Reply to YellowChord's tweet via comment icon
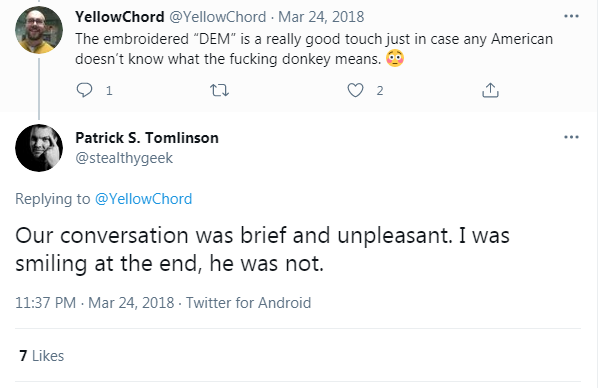 coord(84,90)
